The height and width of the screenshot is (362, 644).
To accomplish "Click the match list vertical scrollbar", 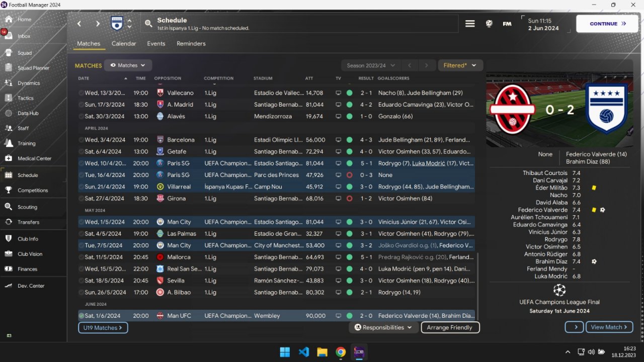I will (477, 286).
